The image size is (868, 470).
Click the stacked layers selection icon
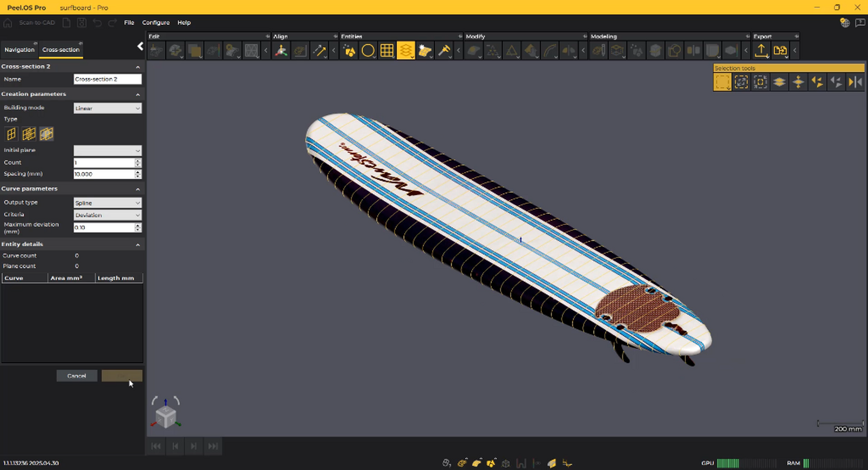coord(779,82)
